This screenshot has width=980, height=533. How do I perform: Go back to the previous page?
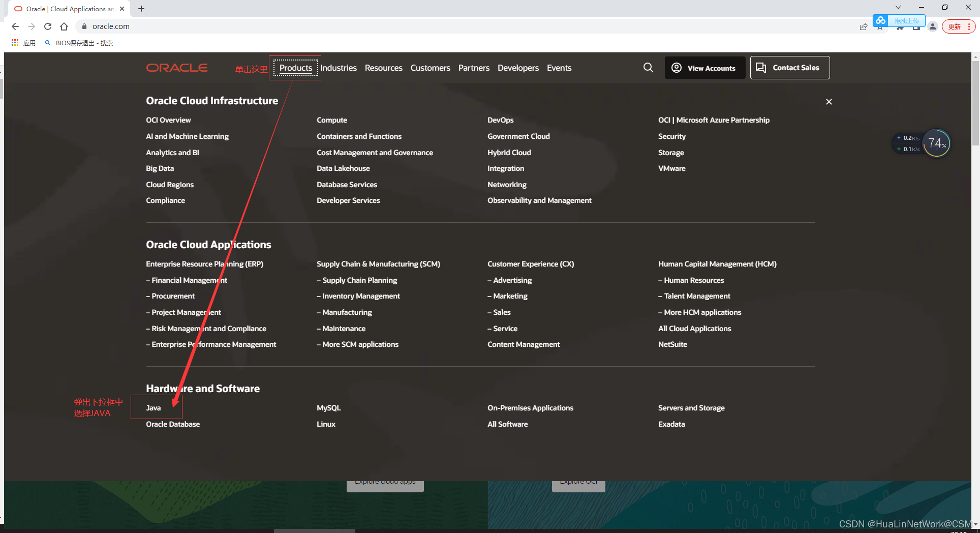pos(15,26)
